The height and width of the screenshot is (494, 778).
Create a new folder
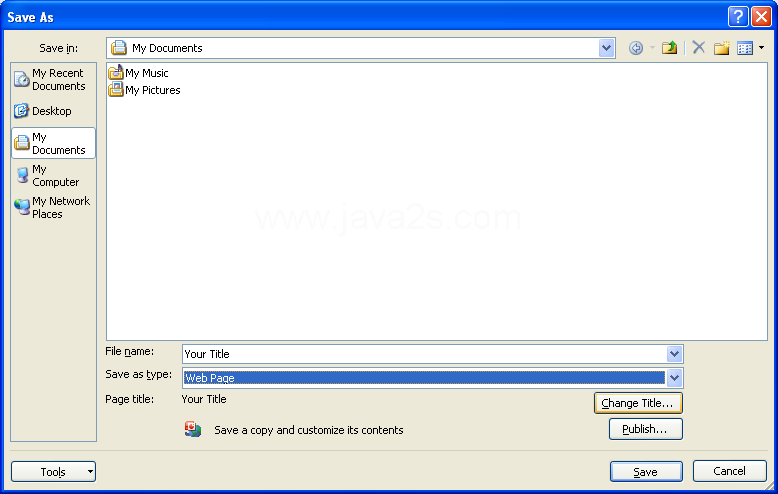[x=722, y=48]
